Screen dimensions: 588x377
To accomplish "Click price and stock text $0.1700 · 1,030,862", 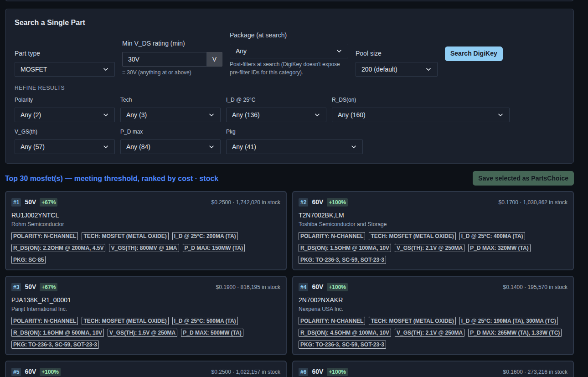I will click(533, 202).
